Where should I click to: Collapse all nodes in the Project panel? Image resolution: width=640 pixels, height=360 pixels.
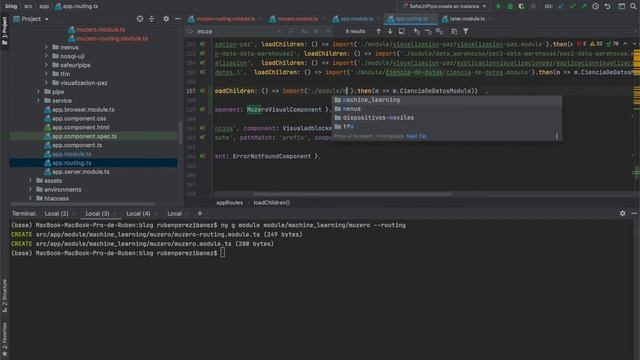(x=151, y=19)
